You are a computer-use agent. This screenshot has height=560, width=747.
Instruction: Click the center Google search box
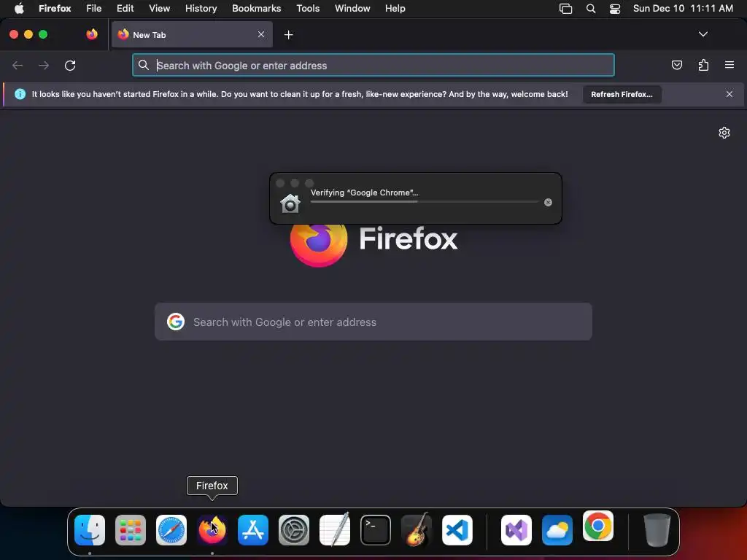373,322
